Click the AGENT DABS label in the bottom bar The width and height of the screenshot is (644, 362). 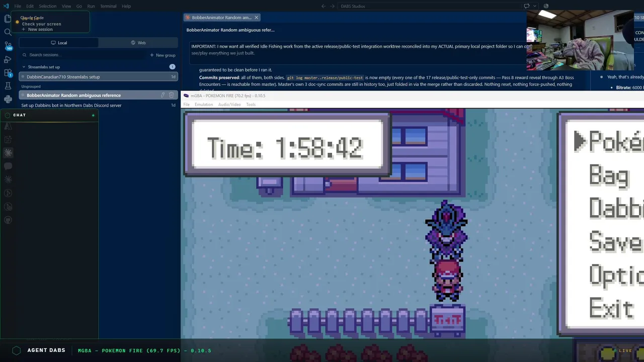46,350
